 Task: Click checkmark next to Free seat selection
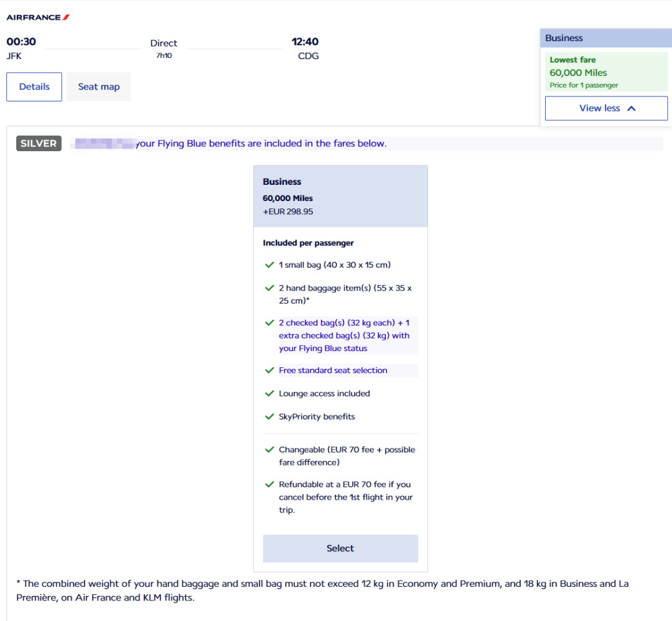pos(269,370)
